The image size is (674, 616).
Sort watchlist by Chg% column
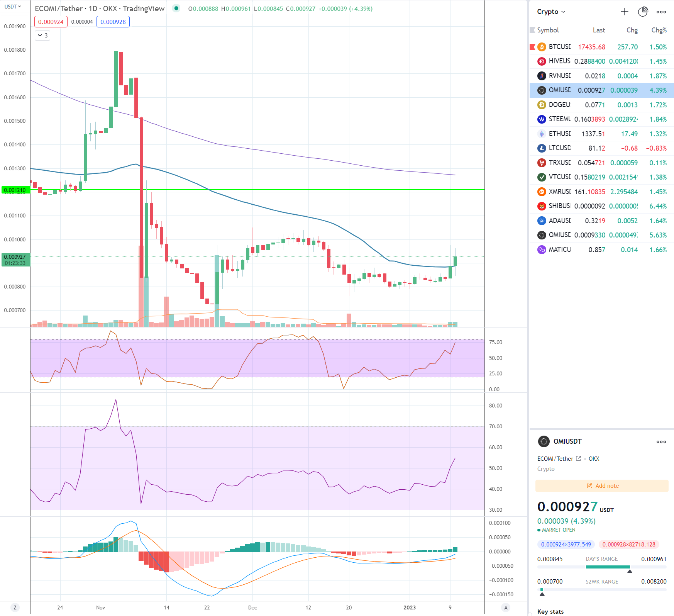click(x=659, y=30)
